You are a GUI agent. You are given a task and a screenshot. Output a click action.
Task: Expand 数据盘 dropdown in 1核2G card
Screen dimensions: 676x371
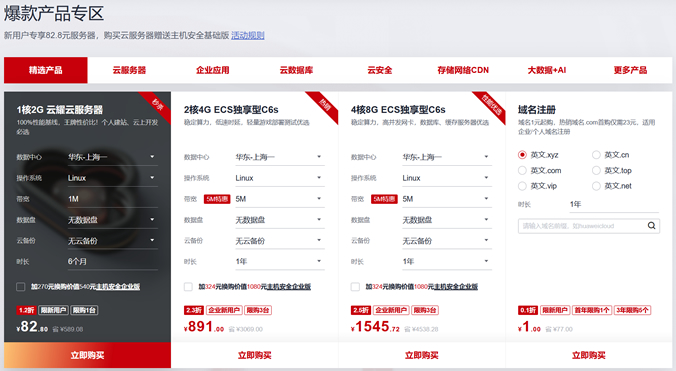[113, 220]
